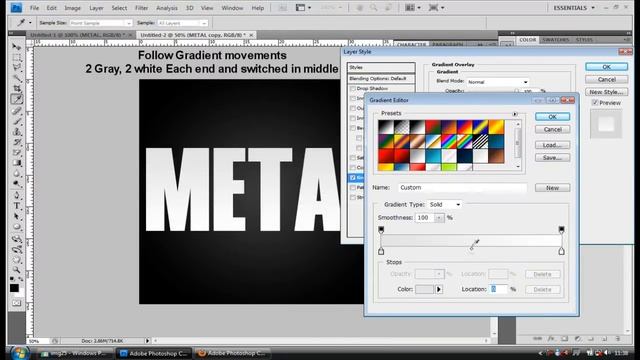Select the Pen tool

click(x=16, y=195)
